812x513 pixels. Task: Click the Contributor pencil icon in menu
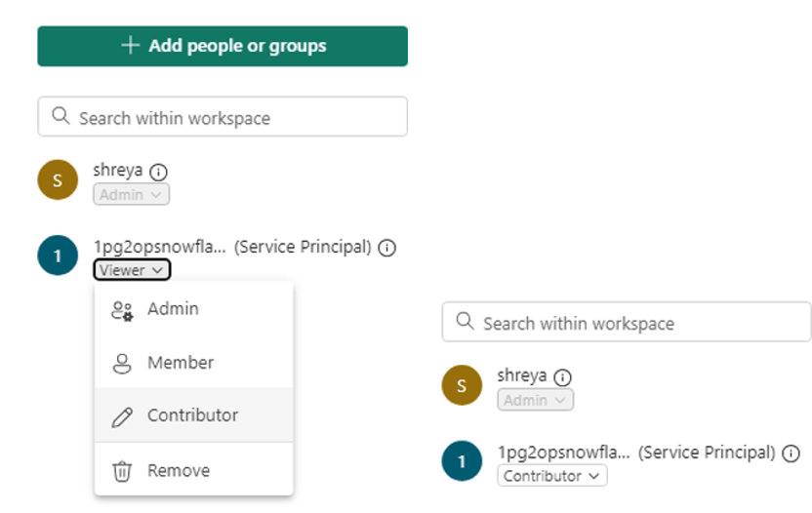[122, 417]
